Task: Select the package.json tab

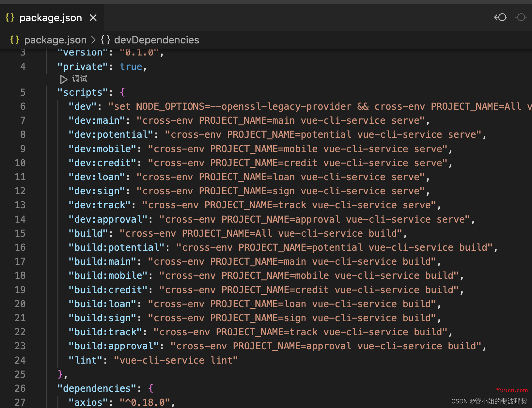Action: click(x=52, y=18)
